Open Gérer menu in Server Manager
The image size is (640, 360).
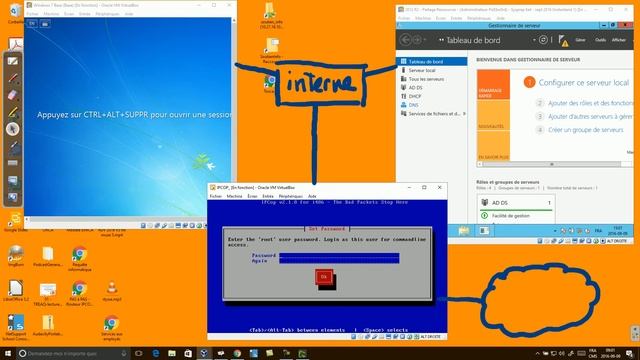pyautogui.click(x=580, y=40)
